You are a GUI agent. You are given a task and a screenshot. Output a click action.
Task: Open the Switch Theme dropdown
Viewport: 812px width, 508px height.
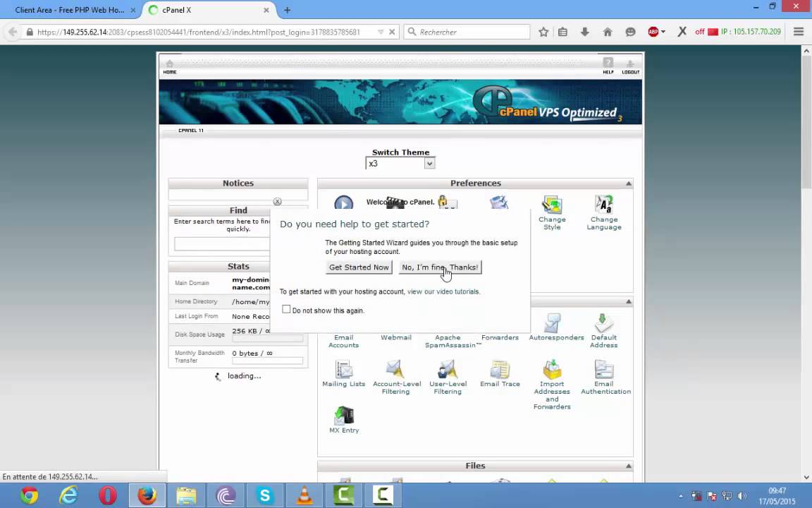click(400, 163)
